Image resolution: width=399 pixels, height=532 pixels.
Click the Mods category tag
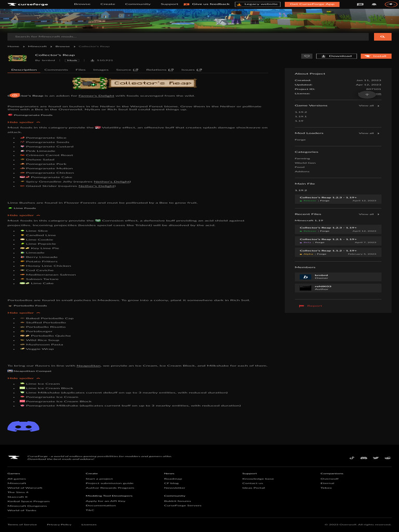(72, 60)
